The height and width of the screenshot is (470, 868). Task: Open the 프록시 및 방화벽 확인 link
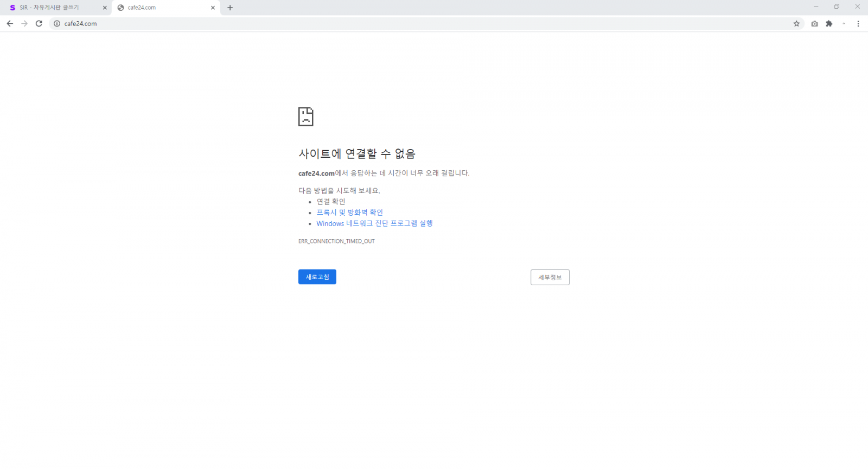point(349,213)
